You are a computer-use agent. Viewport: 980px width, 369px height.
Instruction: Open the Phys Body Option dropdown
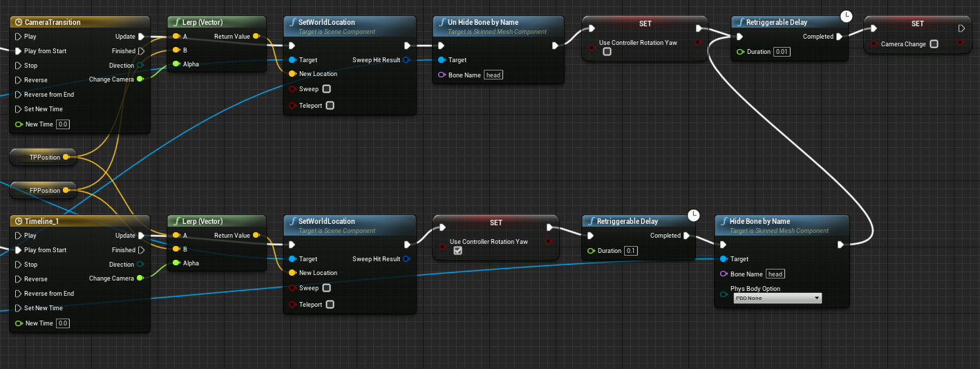click(x=777, y=298)
